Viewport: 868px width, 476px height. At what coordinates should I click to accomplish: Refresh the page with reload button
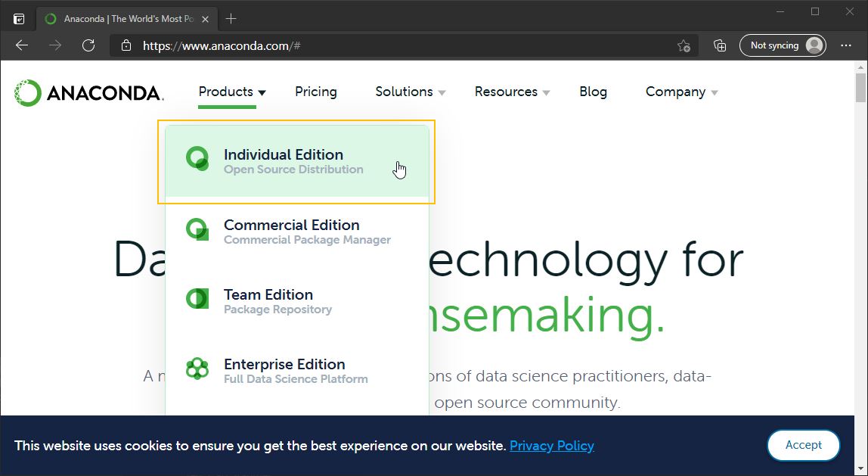pyautogui.click(x=88, y=45)
